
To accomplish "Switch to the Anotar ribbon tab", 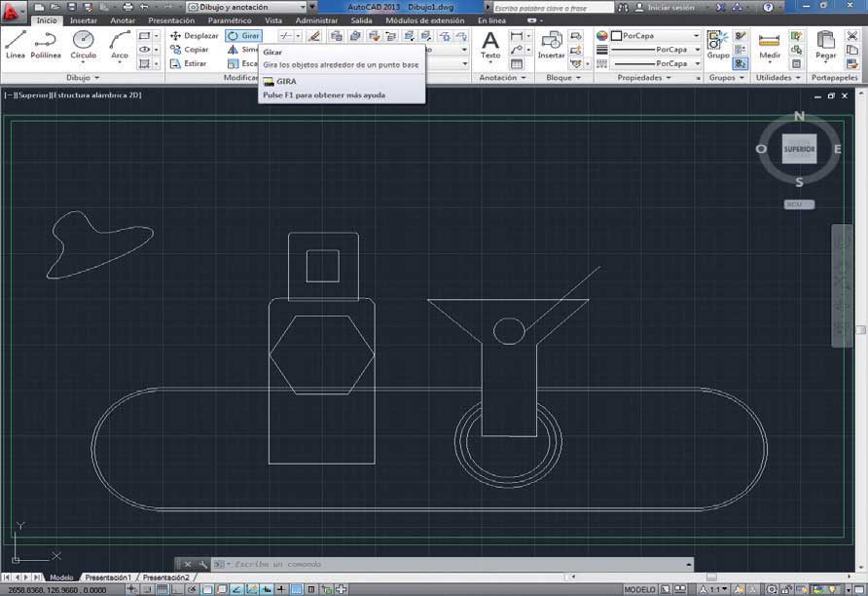I will [x=123, y=20].
